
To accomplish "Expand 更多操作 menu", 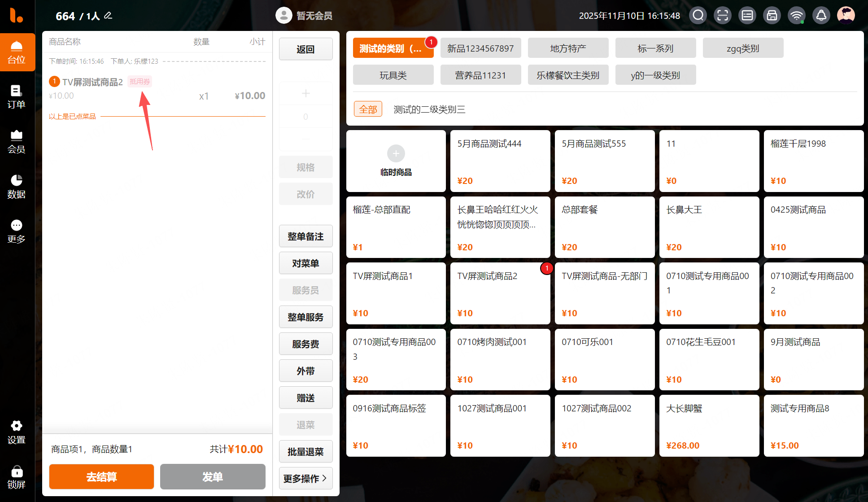I will pos(305,479).
